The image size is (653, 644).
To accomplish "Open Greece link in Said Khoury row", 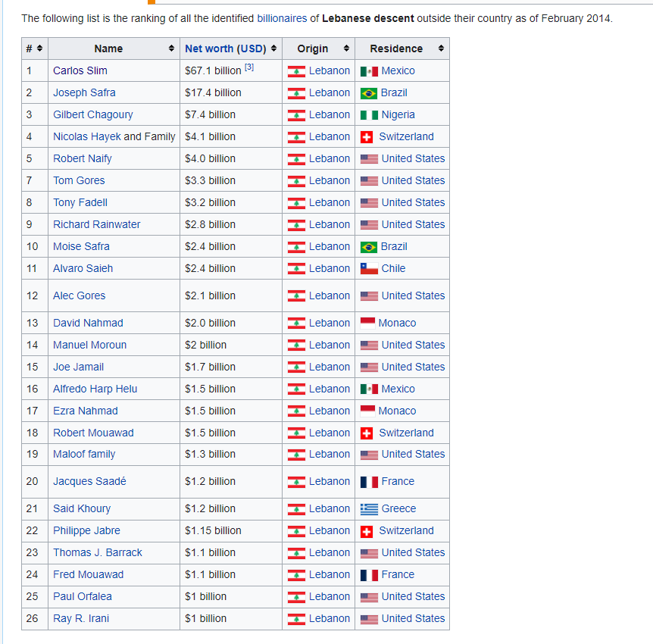I will tap(398, 508).
